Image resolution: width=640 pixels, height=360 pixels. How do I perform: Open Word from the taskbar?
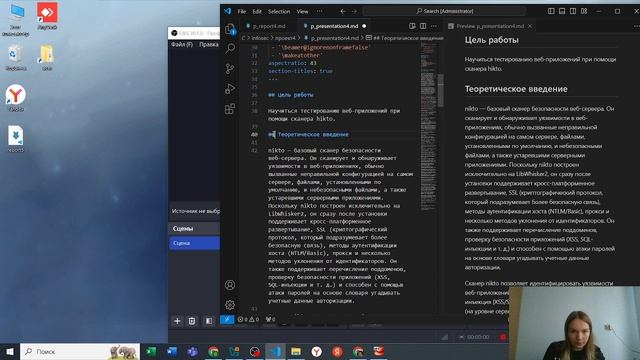[x=172, y=351]
